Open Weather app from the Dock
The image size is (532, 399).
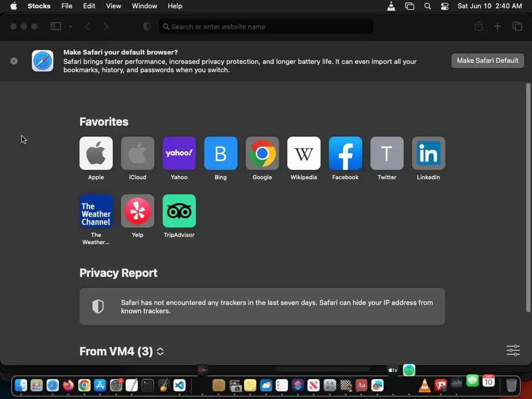pyautogui.click(x=266, y=385)
